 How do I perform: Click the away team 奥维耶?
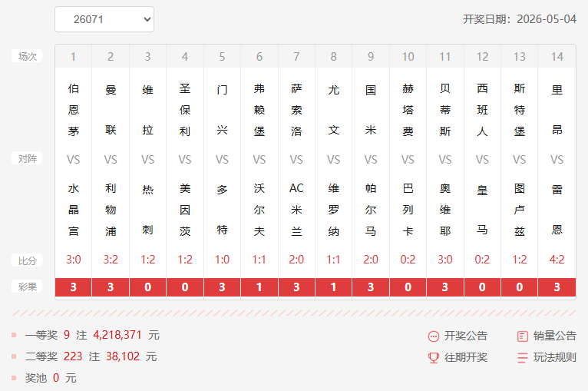pyautogui.click(x=445, y=210)
